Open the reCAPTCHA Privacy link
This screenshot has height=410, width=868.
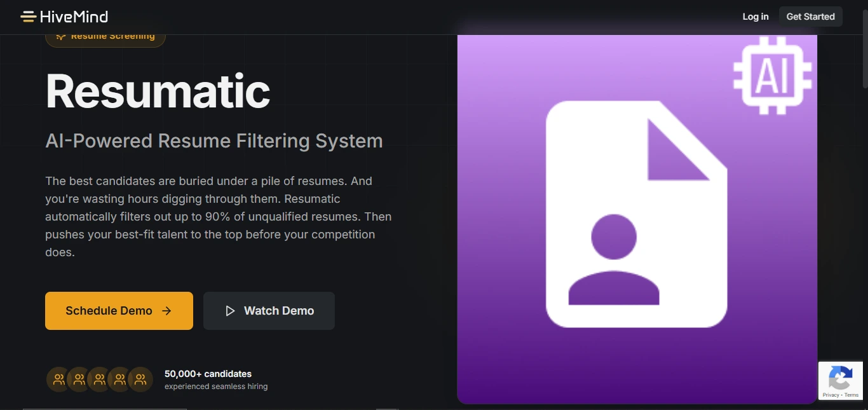coord(831,395)
